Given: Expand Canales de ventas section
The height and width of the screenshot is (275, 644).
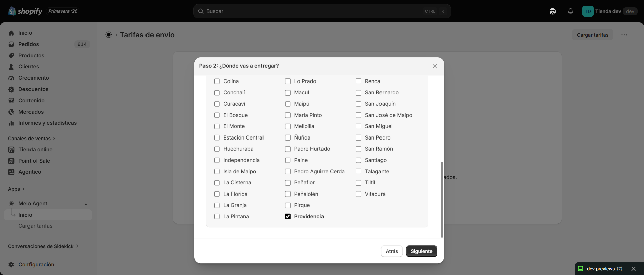Looking at the screenshot, I should (32, 139).
